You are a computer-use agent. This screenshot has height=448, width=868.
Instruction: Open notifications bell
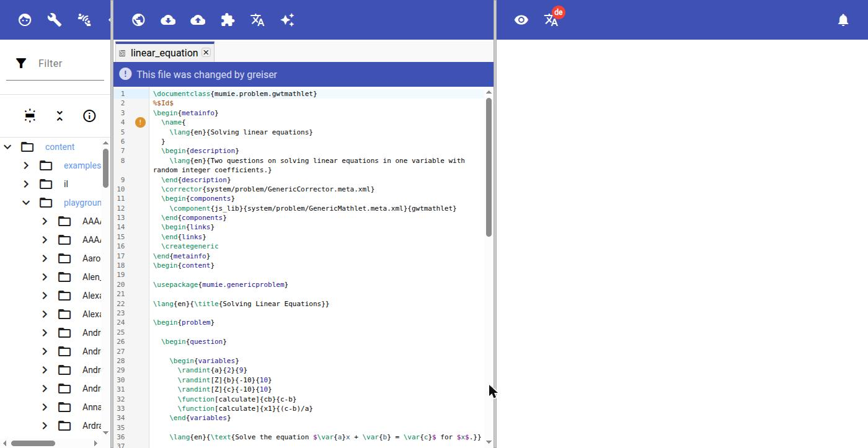[x=843, y=20]
